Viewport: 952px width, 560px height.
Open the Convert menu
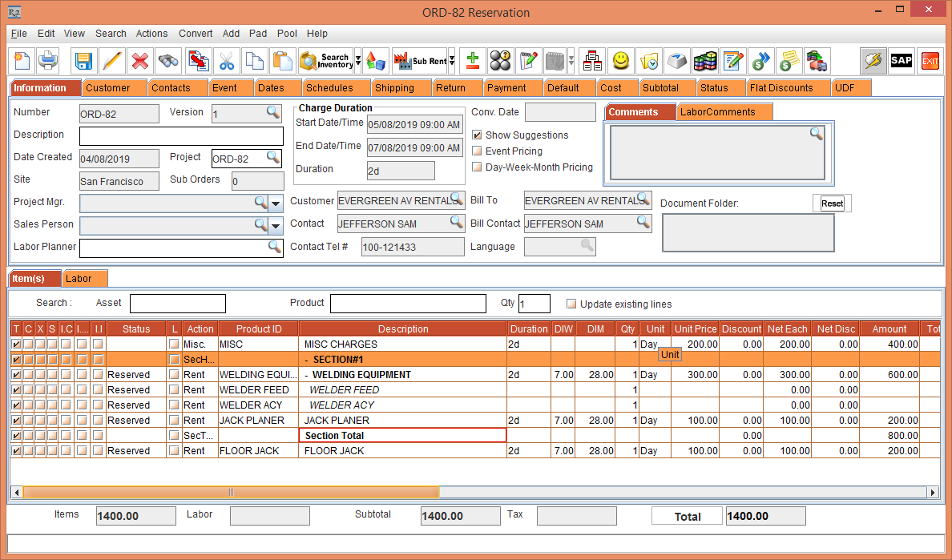point(196,34)
